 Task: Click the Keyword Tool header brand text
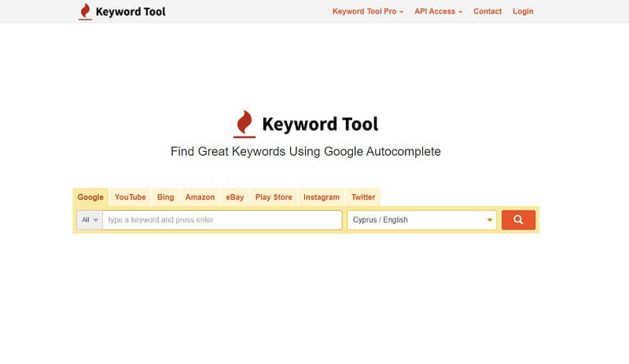pos(131,12)
